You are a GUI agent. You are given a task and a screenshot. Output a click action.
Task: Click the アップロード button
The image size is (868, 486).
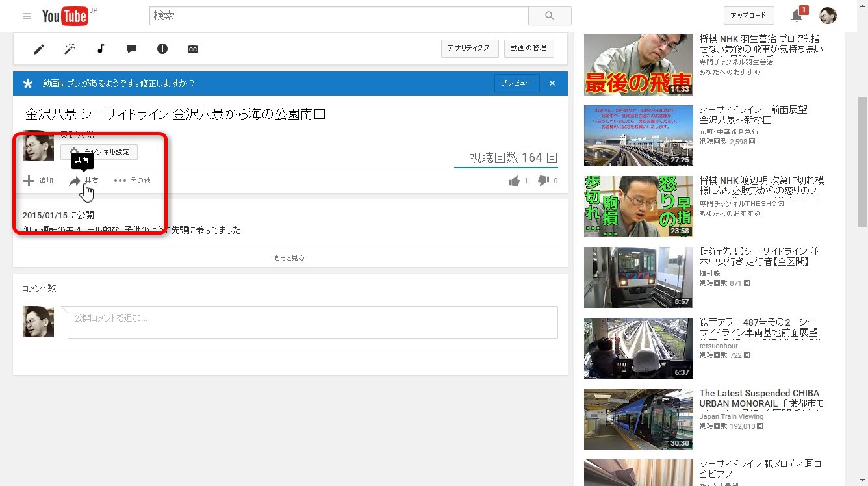[748, 16]
